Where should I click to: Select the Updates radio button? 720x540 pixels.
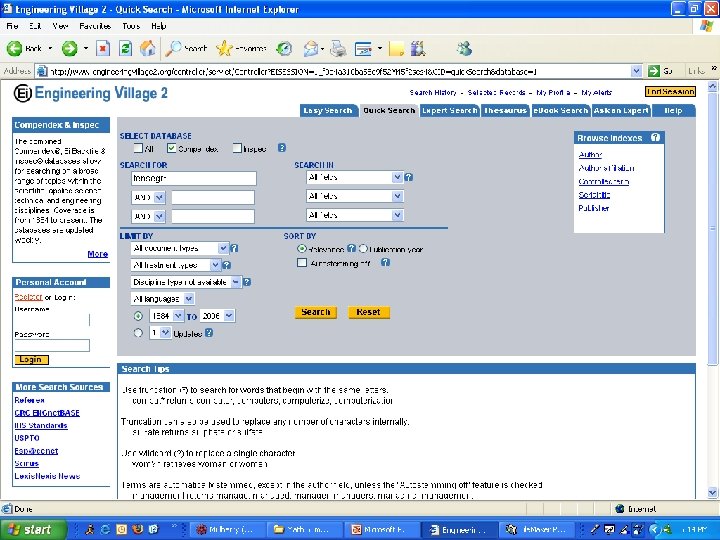pyautogui.click(x=138, y=333)
